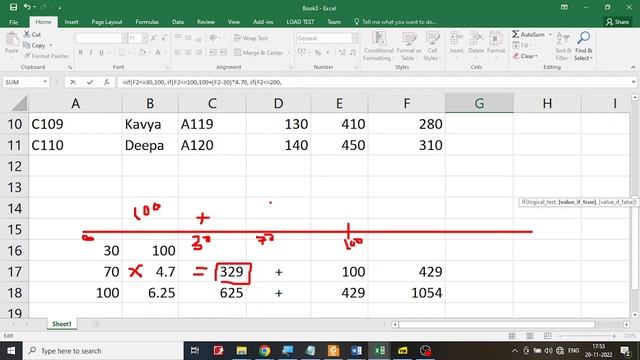This screenshot has height=360, width=640.
Task: Click the vertical scrollbar down arrow
Action: coord(635,315)
